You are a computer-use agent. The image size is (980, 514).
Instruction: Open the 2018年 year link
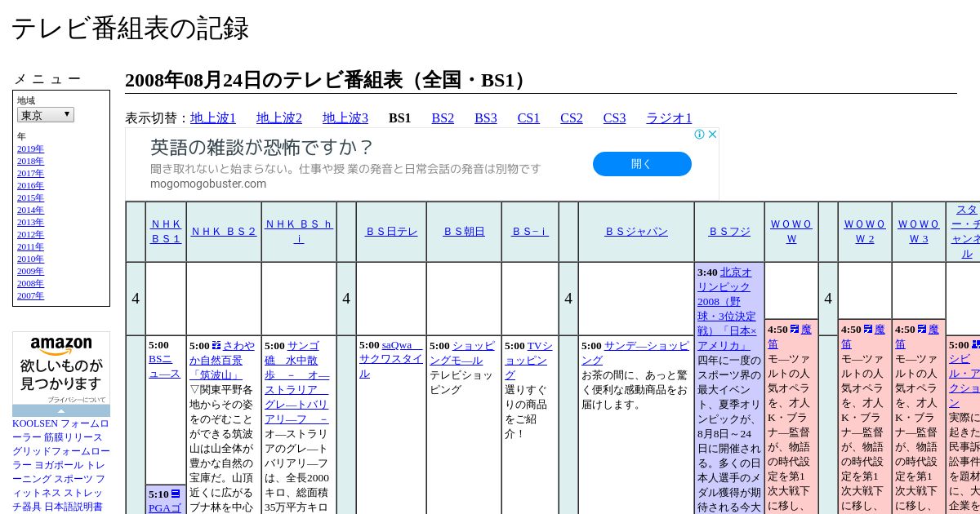tap(30, 161)
